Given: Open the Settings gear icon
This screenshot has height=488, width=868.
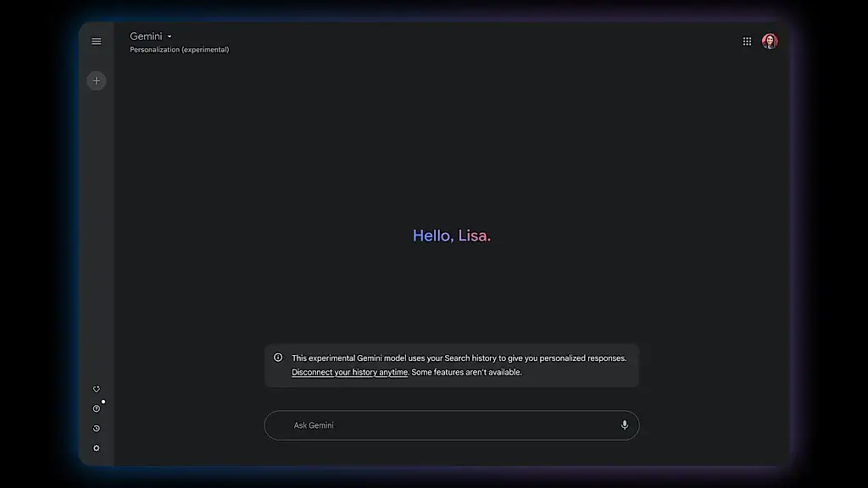Looking at the screenshot, I should pyautogui.click(x=97, y=448).
